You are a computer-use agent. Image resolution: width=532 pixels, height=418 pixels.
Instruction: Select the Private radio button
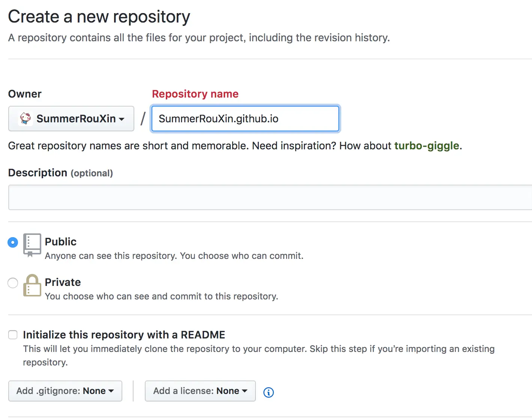point(13,283)
